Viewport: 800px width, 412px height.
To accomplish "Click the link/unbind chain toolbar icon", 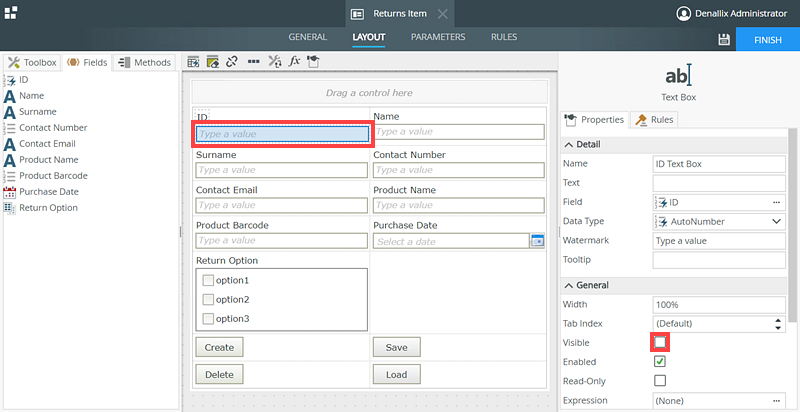I will click(x=232, y=61).
